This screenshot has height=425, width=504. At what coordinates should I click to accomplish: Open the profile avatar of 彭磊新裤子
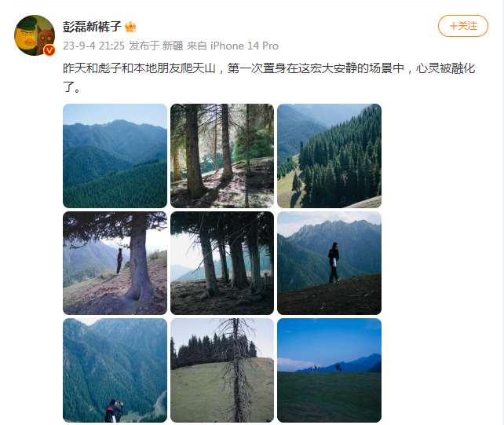(x=35, y=35)
